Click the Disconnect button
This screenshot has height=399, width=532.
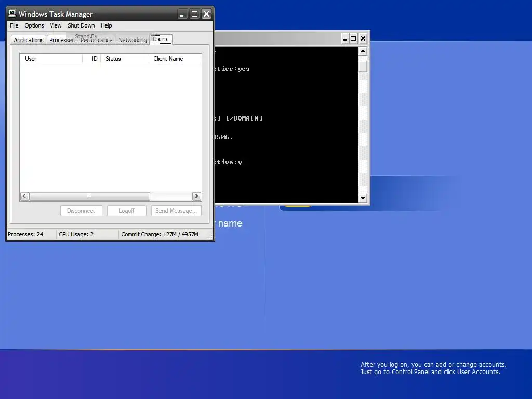tap(81, 211)
